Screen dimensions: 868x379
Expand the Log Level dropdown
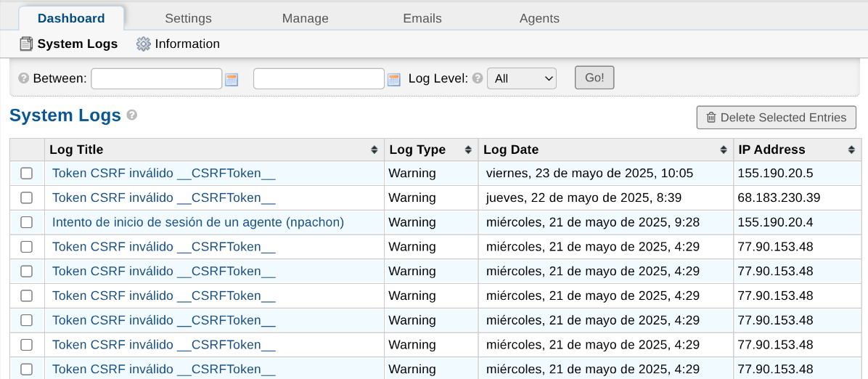[x=521, y=78]
